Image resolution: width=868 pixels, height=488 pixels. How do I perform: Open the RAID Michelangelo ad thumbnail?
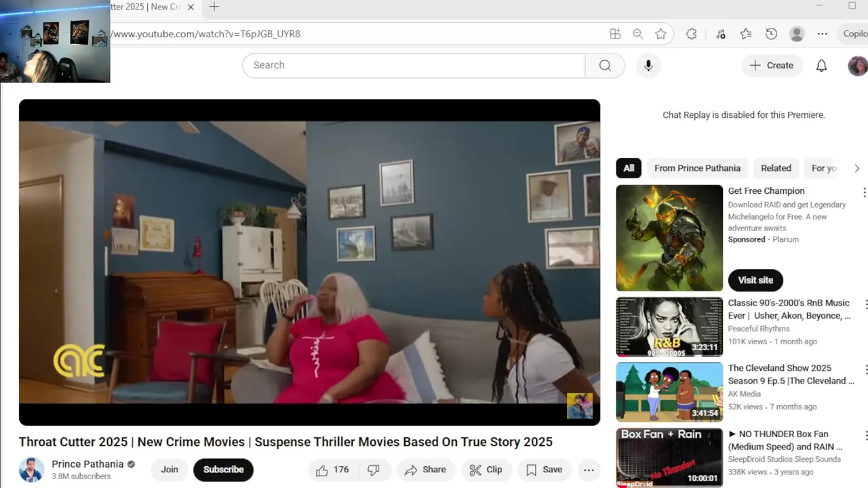[x=669, y=238]
